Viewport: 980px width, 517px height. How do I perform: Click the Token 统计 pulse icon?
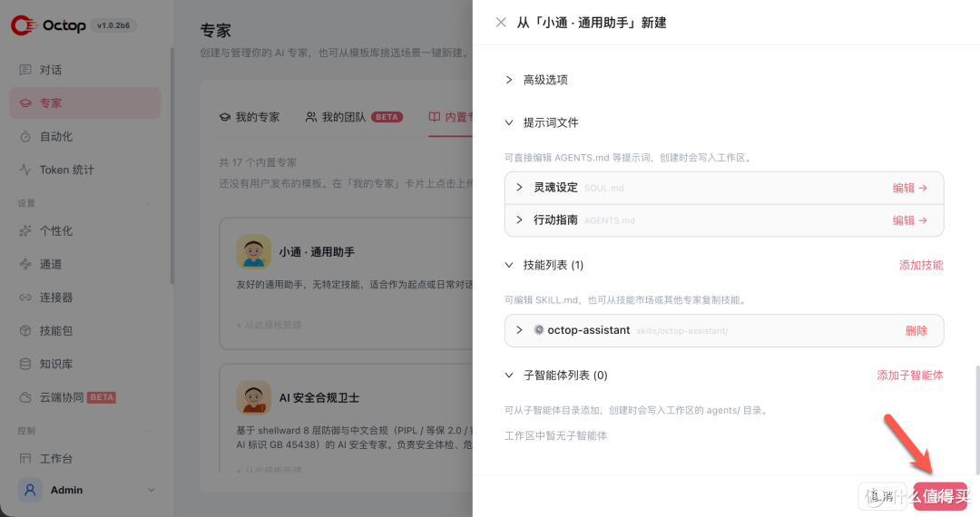tap(25, 170)
